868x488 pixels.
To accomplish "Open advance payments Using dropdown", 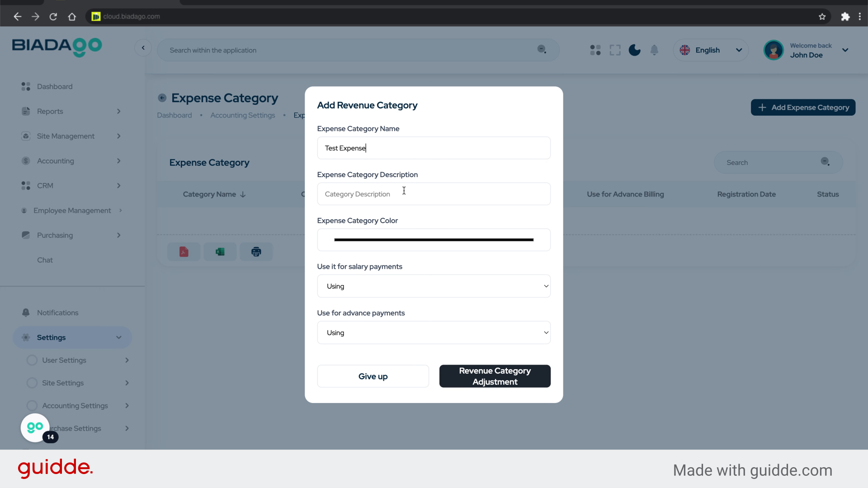I will click(434, 333).
